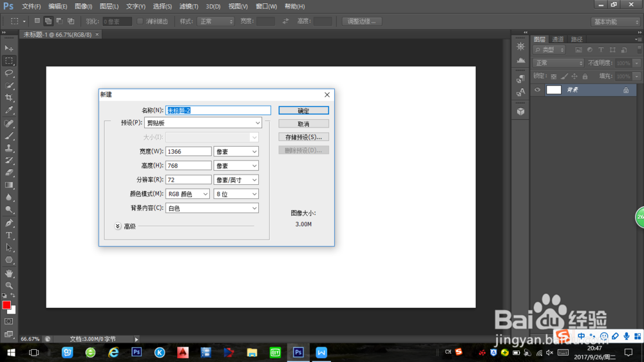Select the Healing Brush tool
Screen dimensions: 644x362
[x=8, y=123]
